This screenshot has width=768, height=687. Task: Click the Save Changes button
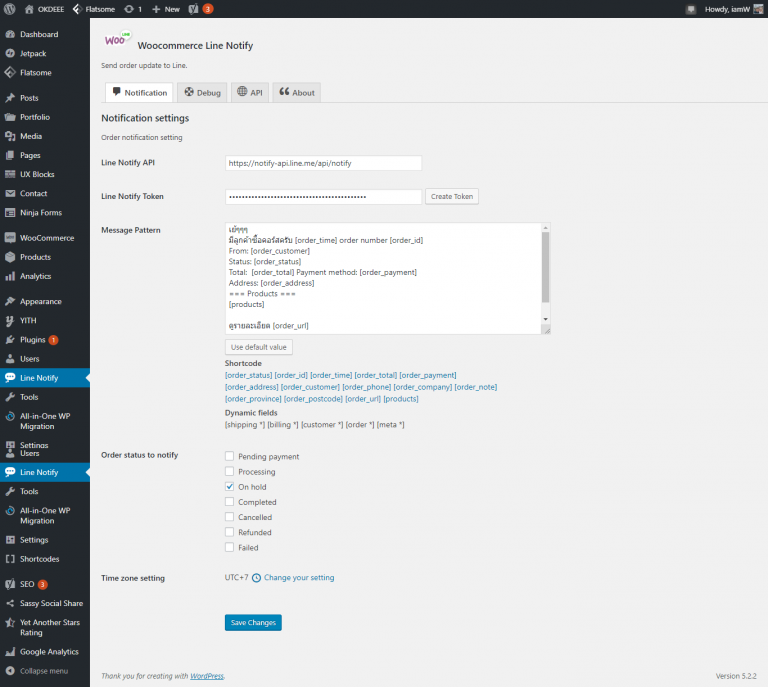coord(253,622)
